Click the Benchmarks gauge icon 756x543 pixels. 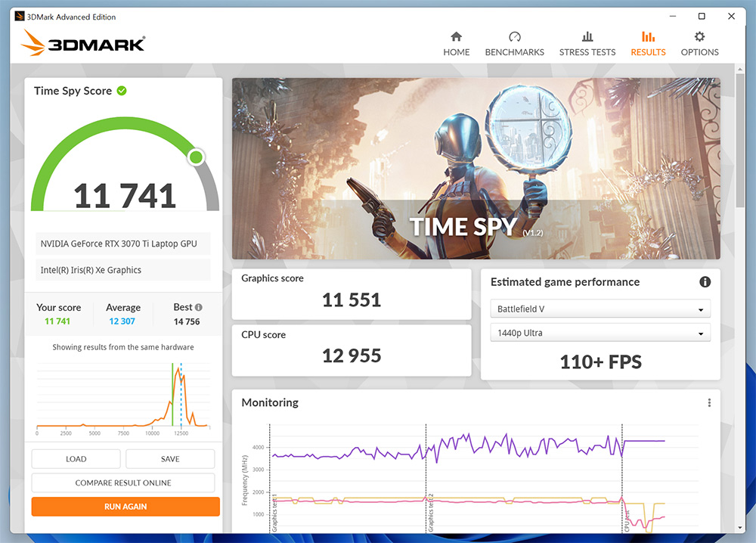(514, 36)
